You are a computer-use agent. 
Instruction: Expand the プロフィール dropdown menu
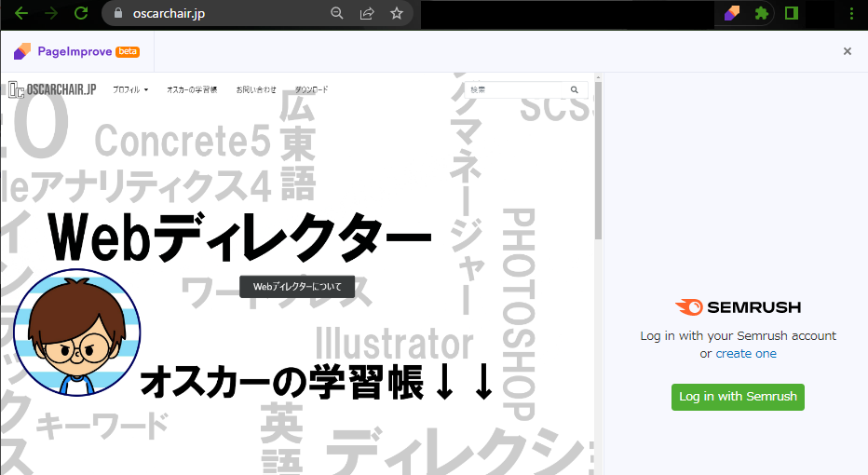(x=129, y=89)
